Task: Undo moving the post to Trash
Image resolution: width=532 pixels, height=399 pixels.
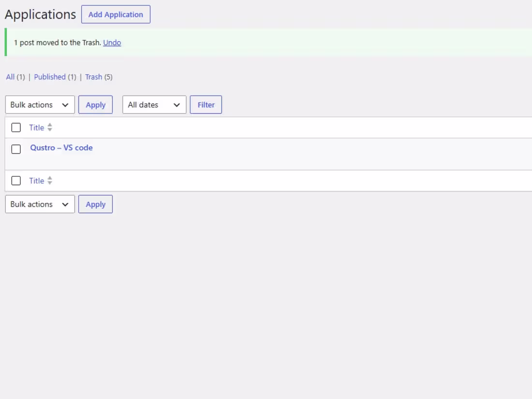Action: click(x=112, y=43)
